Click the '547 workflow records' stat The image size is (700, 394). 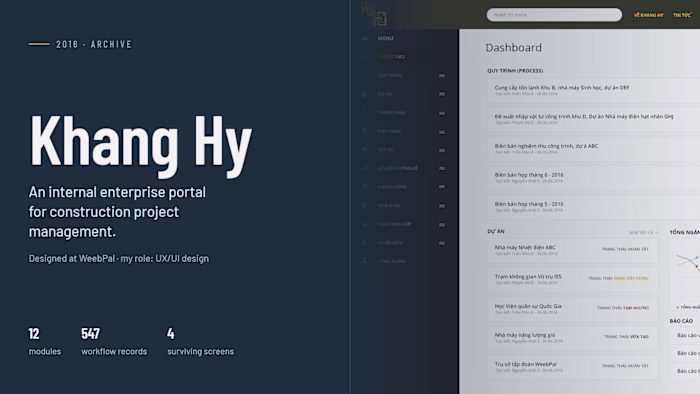click(114, 342)
